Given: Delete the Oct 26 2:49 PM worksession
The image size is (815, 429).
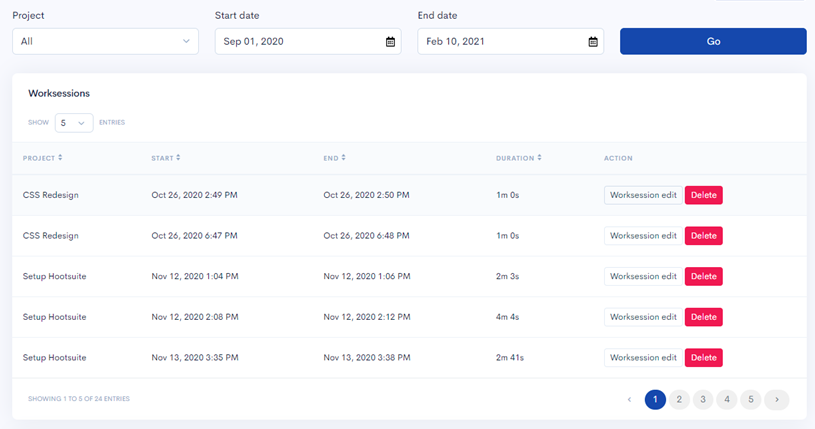Looking at the screenshot, I should 704,195.
